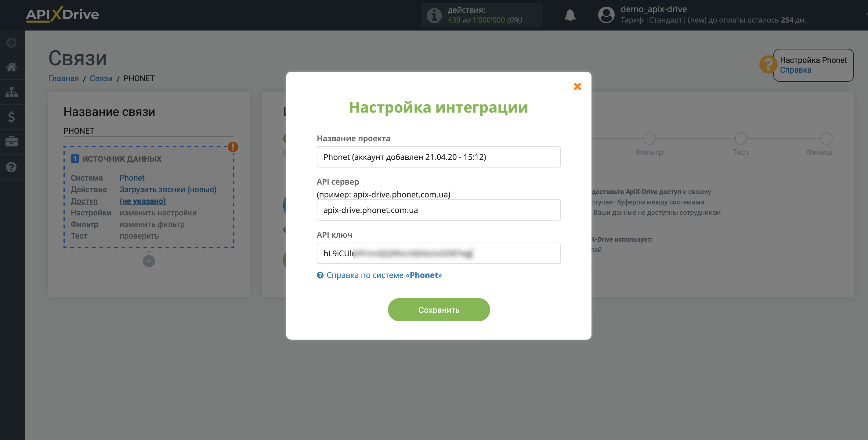The image size is (868, 440).
Task: Open Справка по системе Phonet link
Action: pyautogui.click(x=384, y=275)
